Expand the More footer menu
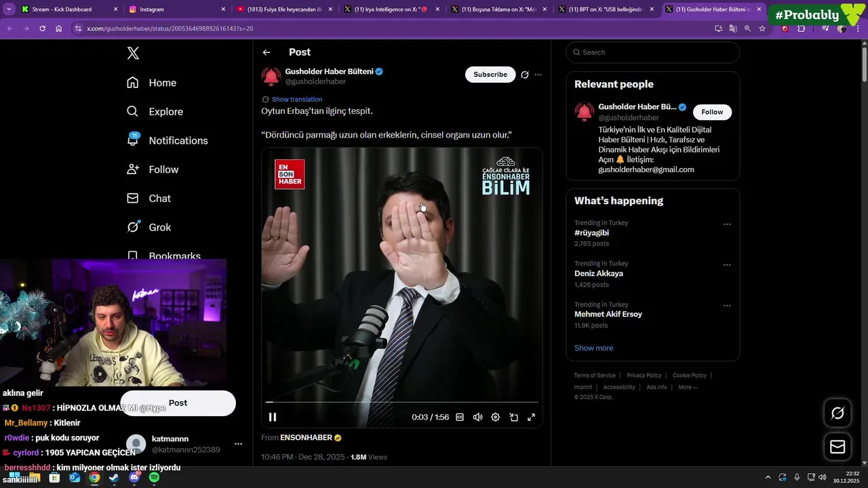The height and width of the screenshot is (488, 868). [x=688, y=387]
